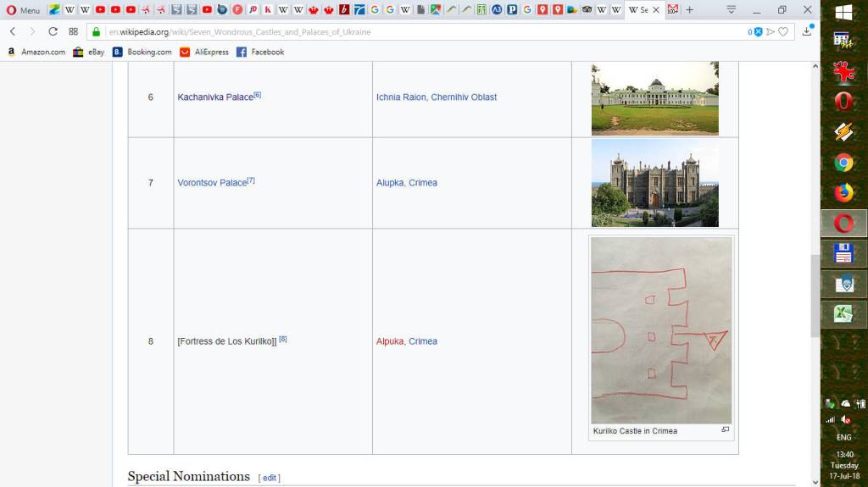The width and height of the screenshot is (868, 487).
Task: Open the Vorontsov Palace article link
Action: 212,183
